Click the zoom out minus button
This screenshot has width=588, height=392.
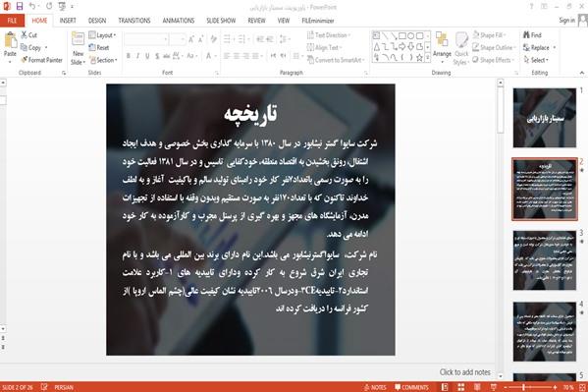pyautogui.click(x=506, y=387)
